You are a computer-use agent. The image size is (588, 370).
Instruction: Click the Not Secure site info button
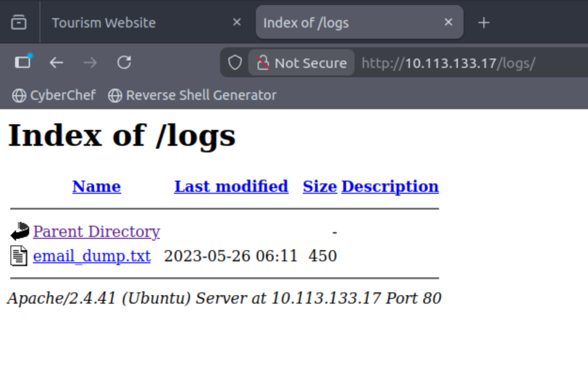(x=302, y=63)
